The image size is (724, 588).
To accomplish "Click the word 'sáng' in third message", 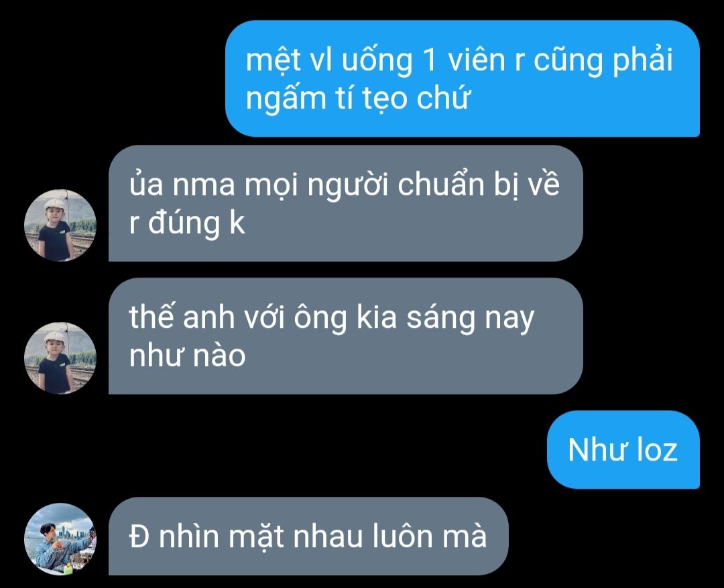I will click(440, 318).
